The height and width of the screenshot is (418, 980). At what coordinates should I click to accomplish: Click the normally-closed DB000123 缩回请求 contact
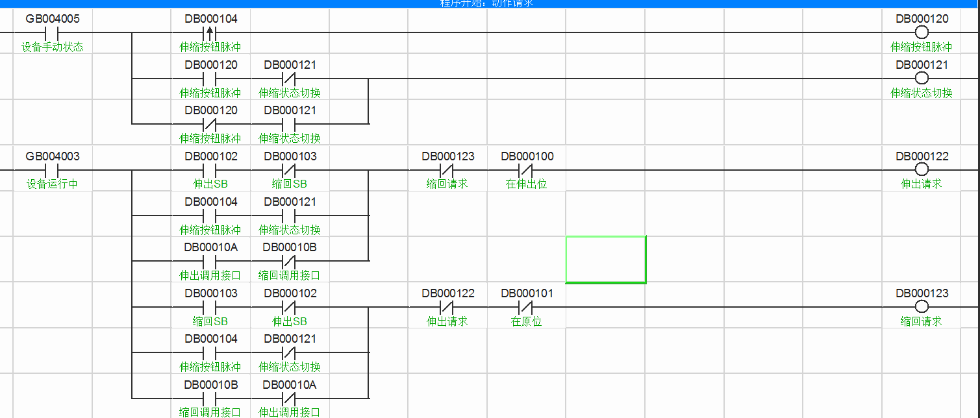[x=447, y=171]
